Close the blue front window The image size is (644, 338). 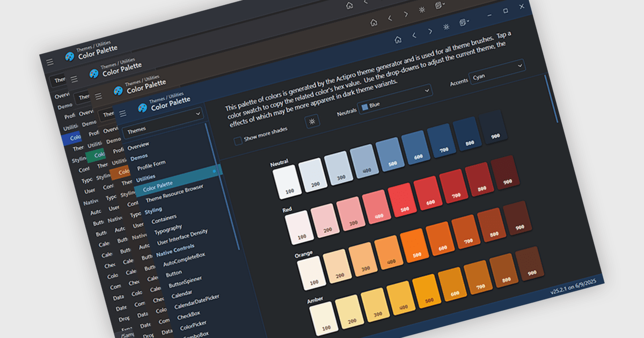pyautogui.click(x=522, y=6)
